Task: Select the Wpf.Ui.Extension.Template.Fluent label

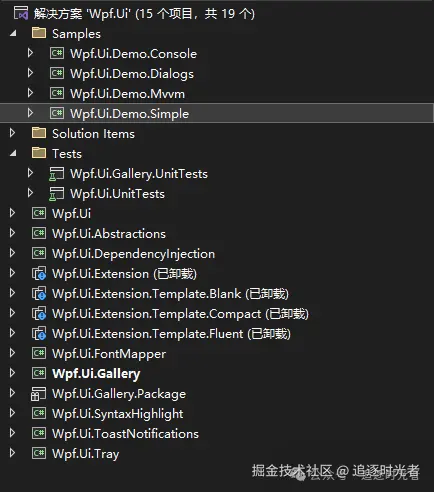Action: click(x=171, y=334)
